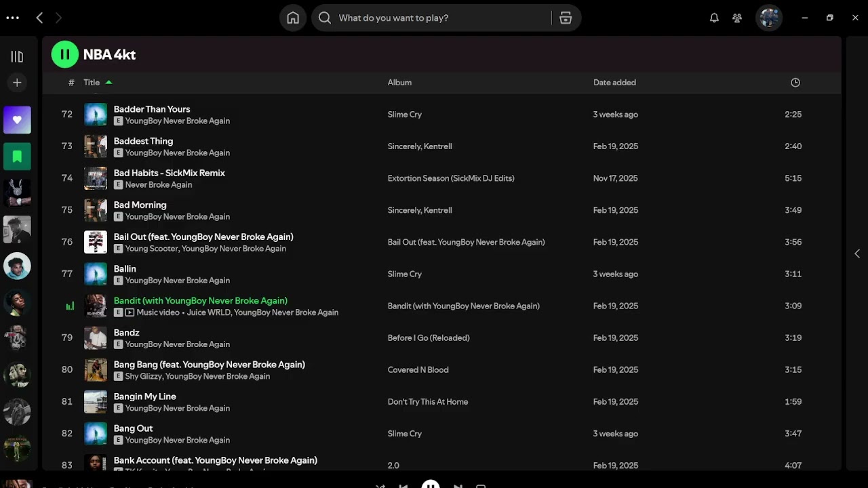Sort by the Date added column header

coord(614,83)
